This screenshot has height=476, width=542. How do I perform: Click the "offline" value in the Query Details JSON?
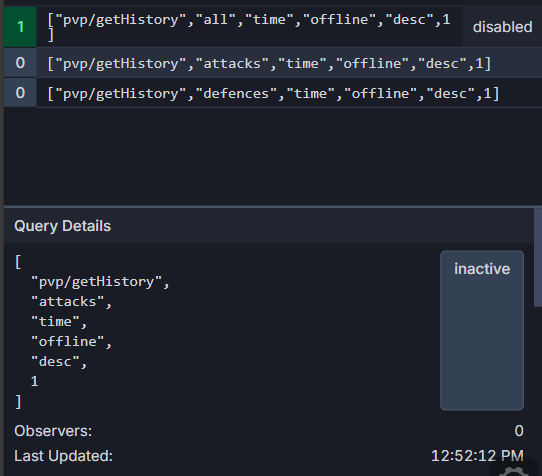(x=72, y=342)
